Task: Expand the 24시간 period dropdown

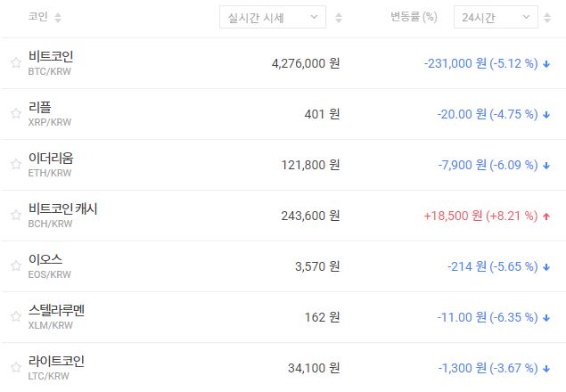Action: (x=495, y=18)
